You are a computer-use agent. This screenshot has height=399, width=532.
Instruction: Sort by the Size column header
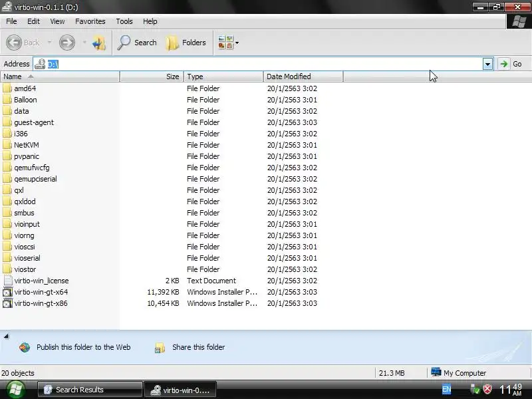tap(152, 76)
